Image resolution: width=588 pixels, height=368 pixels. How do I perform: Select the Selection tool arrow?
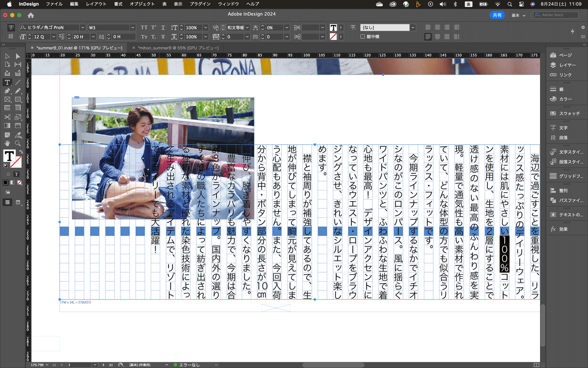7,57
